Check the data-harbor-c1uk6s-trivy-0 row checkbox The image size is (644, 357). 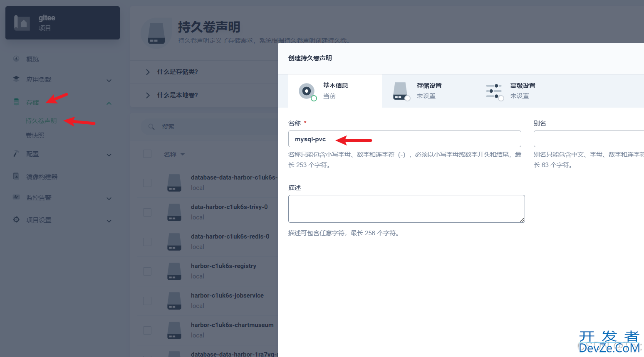tap(147, 212)
